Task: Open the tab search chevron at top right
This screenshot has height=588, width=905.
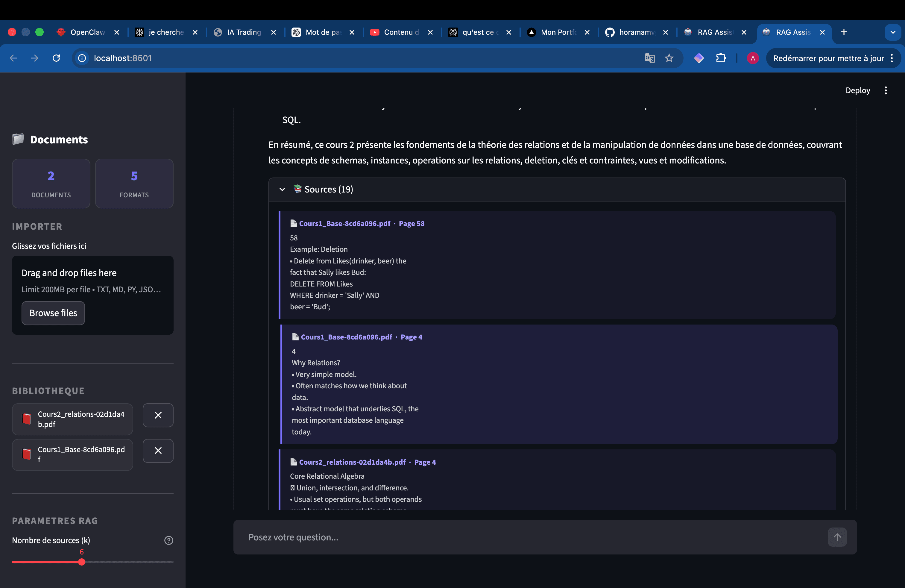Action: (x=893, y=32)
